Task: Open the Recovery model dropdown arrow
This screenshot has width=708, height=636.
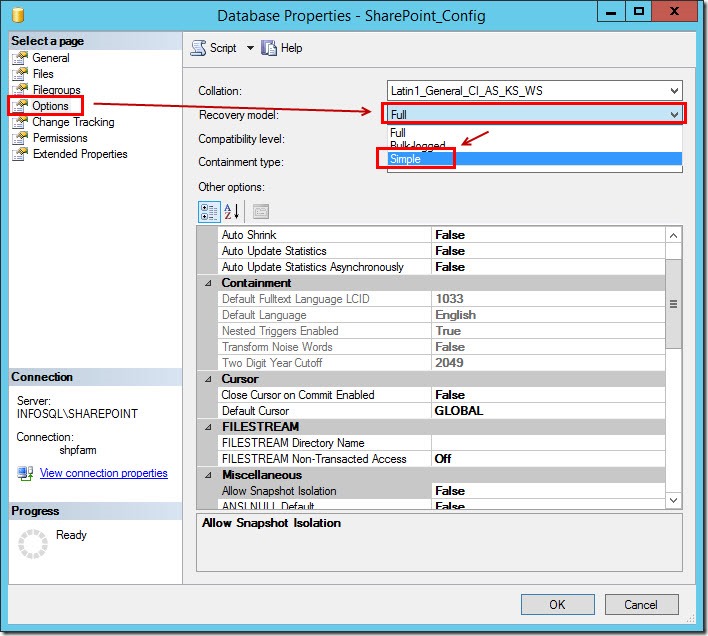Action: [x=674, y=115]
